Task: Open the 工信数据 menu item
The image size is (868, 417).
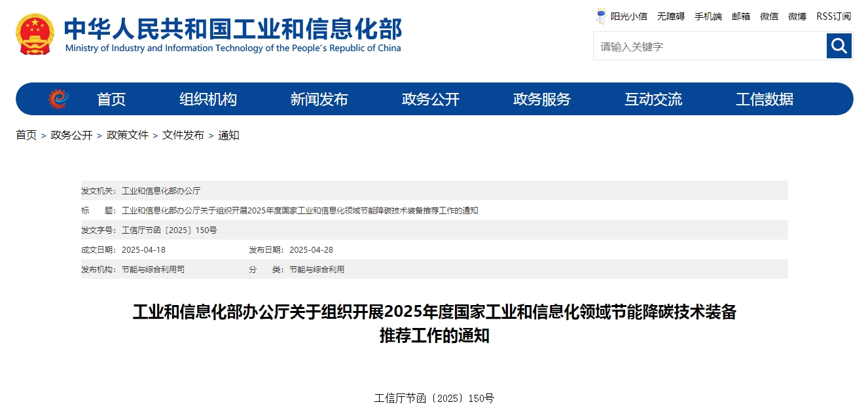Action: (765, 100)
